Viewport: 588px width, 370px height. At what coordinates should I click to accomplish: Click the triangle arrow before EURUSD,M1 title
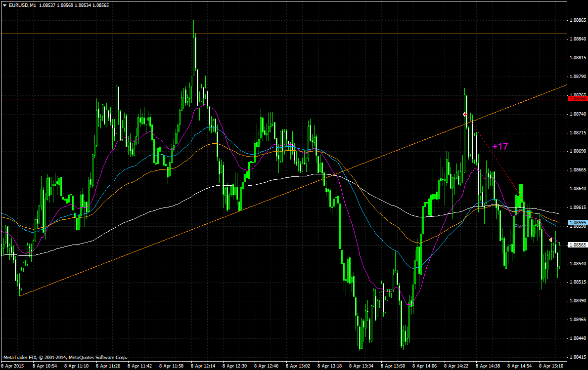[4, 5]
